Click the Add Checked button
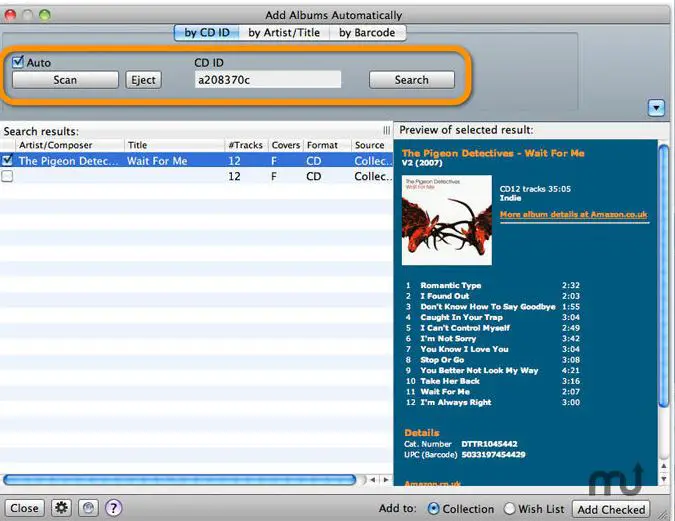 [x=611, y=509]
